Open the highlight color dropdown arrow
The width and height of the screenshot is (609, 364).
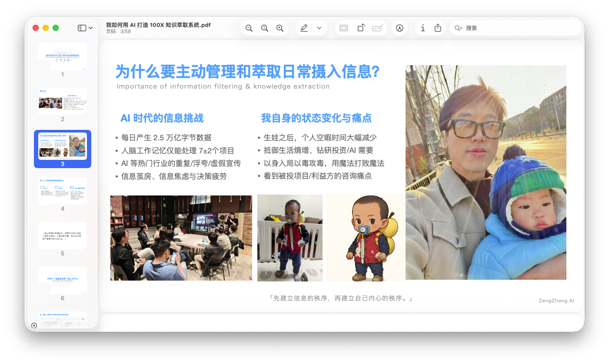tap(319, 28)
